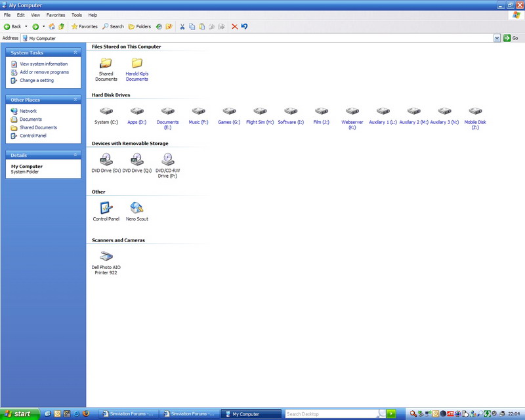Collapse the System Tasks panel
Viewport: 525px width, 420px height.
75,52
